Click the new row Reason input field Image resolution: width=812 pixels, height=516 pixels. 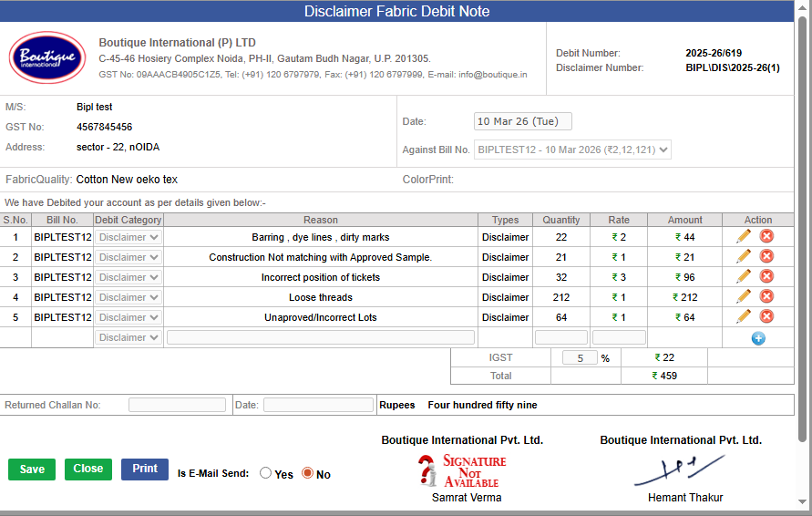coord(321,338)
